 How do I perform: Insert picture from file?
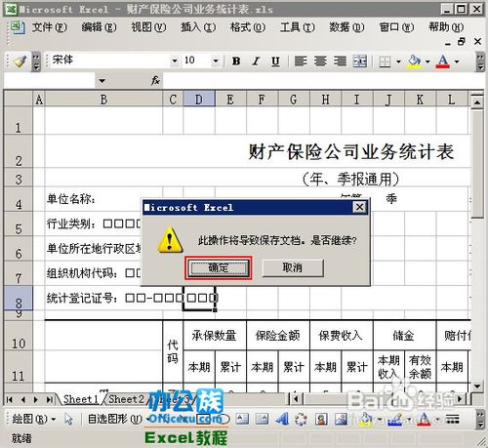[341, 419]
